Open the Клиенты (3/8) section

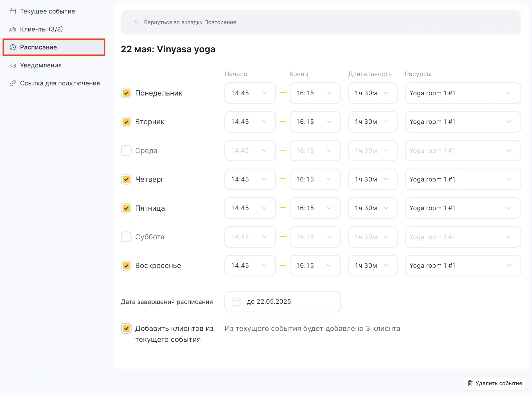[x=54, y=29]
